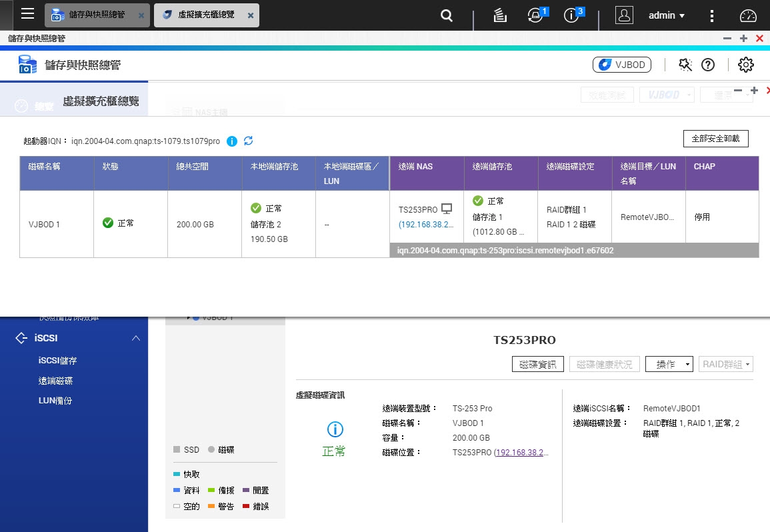Click the 磁碟名稱 column header
Viewport: 770px width, 532px height.
tap(57, 173)
